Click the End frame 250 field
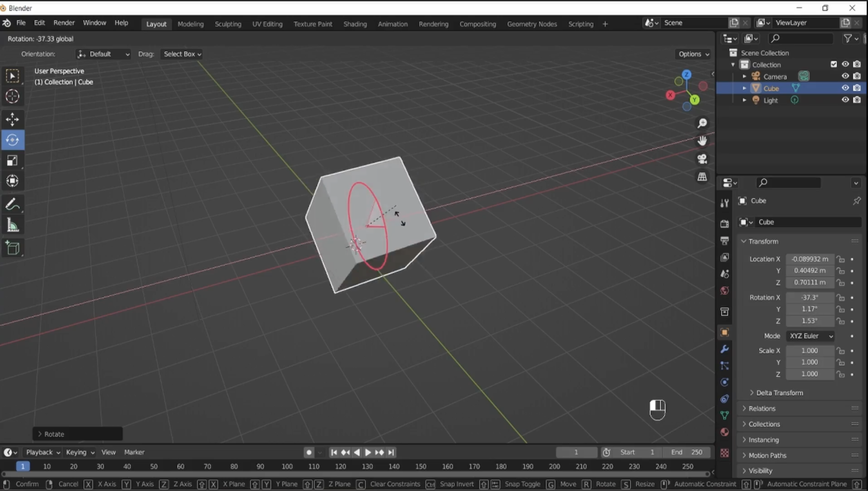868x491 pixels. (687, 452)
